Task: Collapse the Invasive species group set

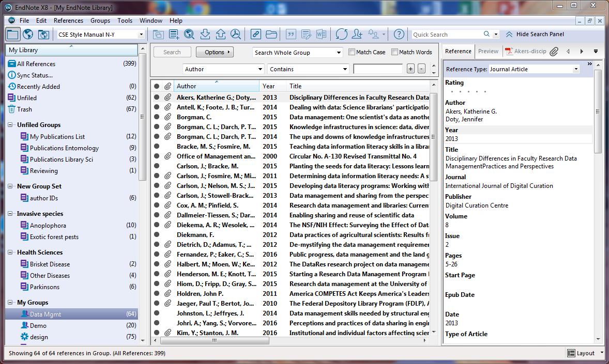Action: (10, 214)
